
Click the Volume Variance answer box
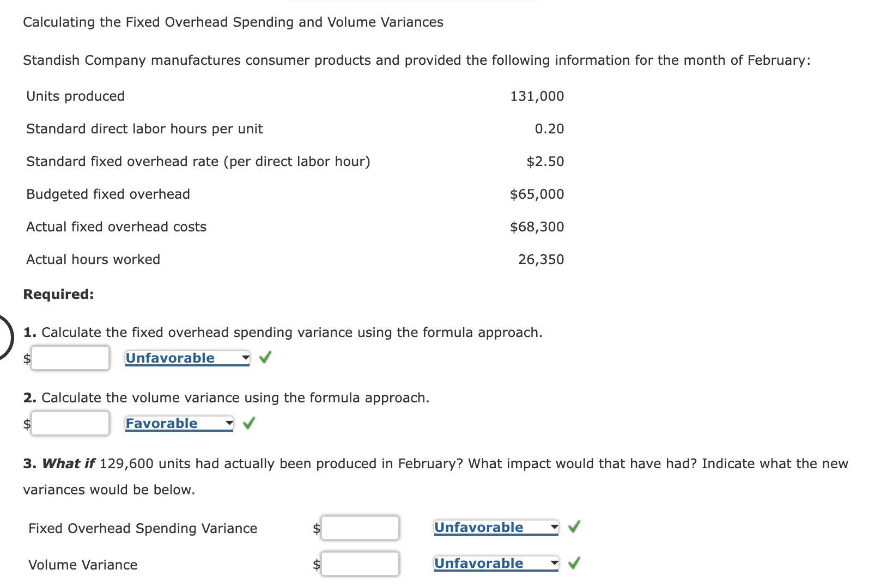pyautogui.click(x=360, y=563)
